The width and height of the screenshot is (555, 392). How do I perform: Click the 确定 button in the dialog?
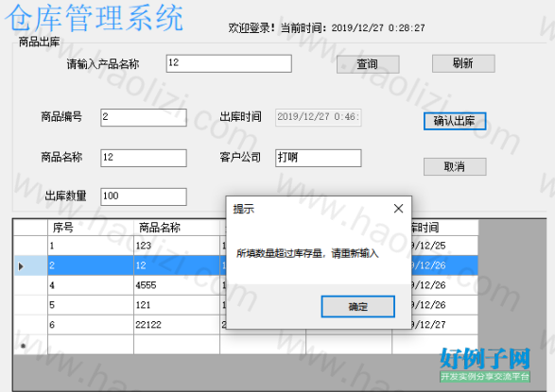click(357, 306)
